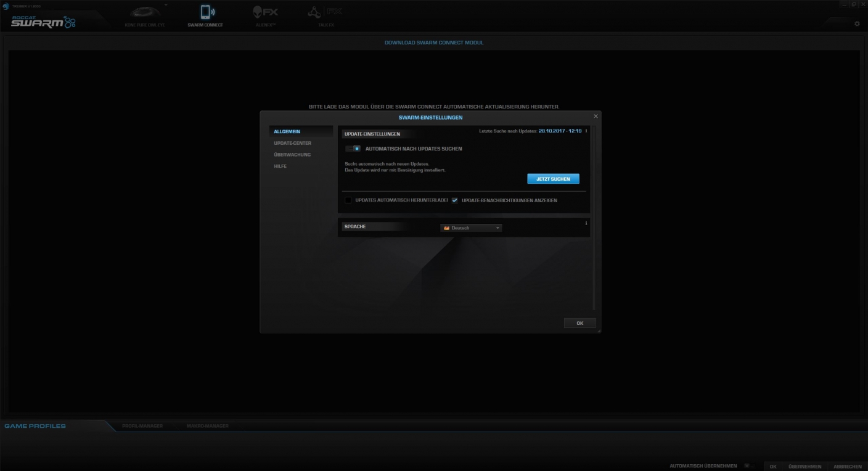Image resolution: width=868 pixels, height=471 pixels.
Task: Restore the Swarm window size
Action: pos(853,4)
